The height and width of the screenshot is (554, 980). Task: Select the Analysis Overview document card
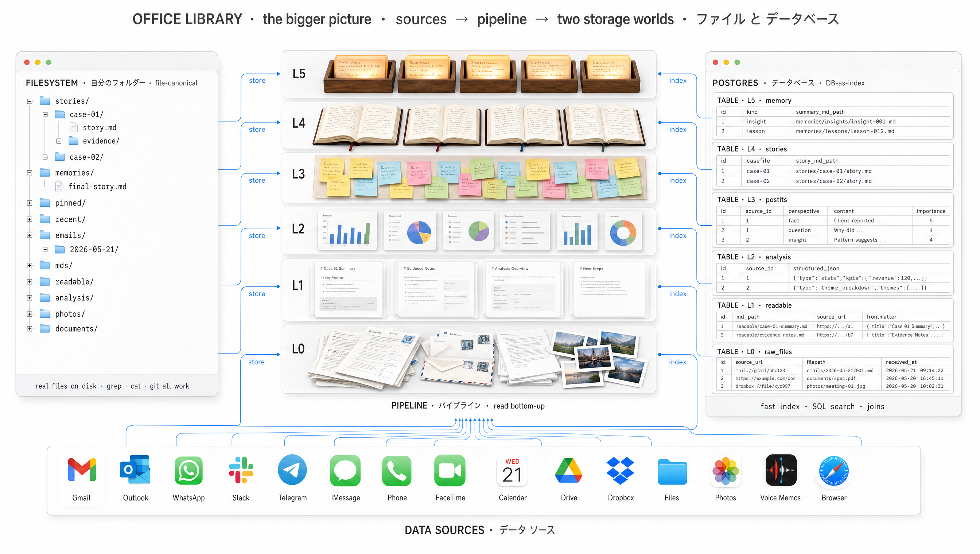coord(523,289)
